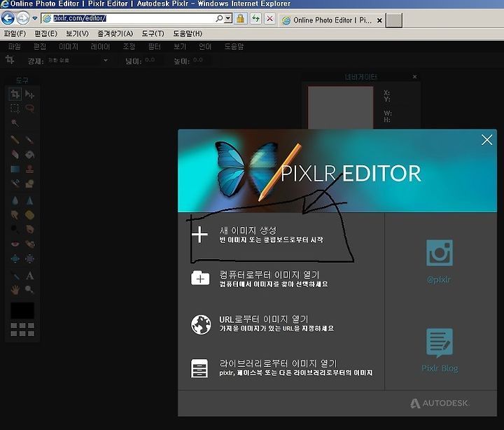Close the Online Photo Editor tab
Viewport: 504px width, 430px height.
(x=379, y=20)
